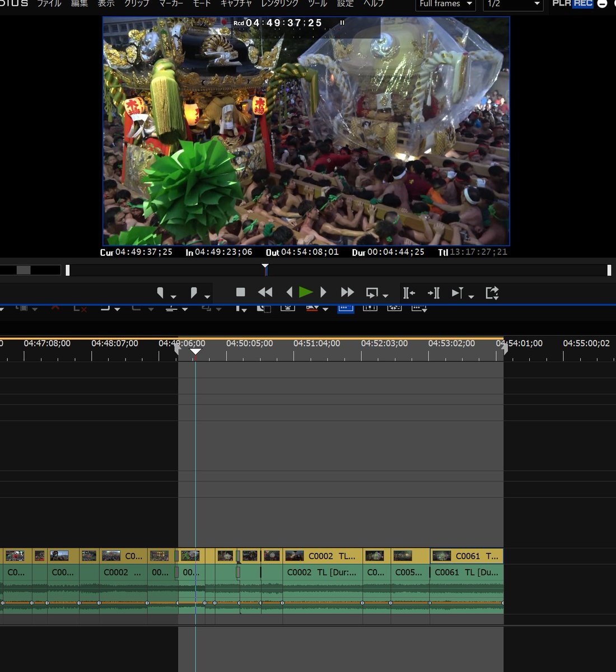The width and height of the screenshot is (616, 672).
Task: Jump to next edit point
Action: point(433,292)
